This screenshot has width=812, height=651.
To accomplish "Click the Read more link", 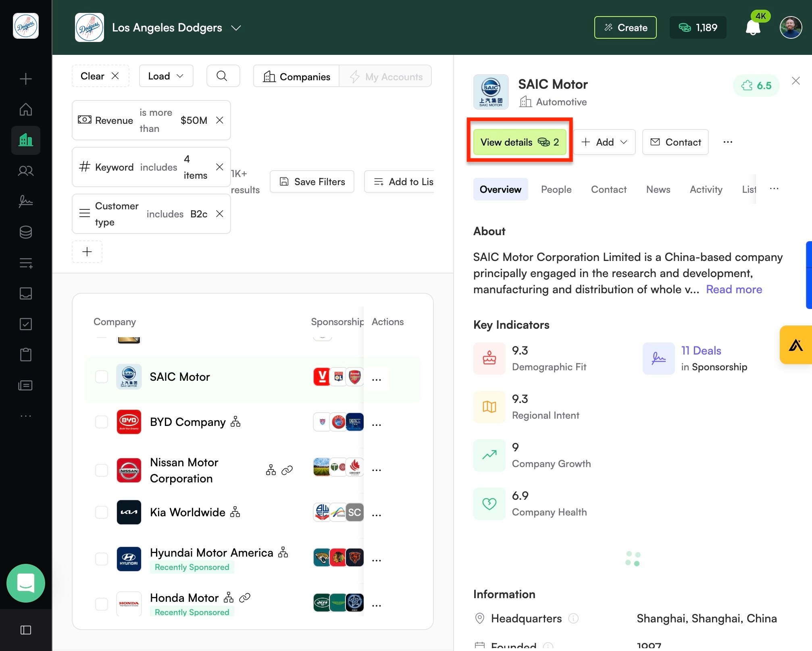I will point(734,289).
